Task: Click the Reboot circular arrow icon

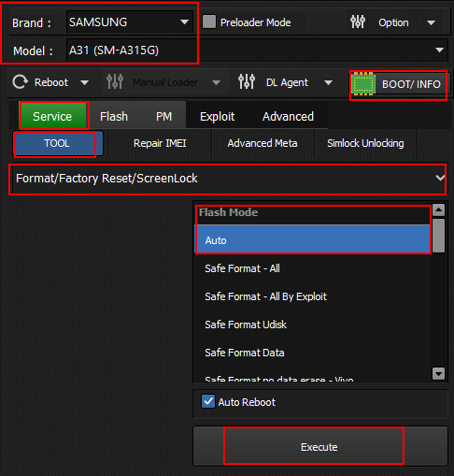Action: tap(21, 82)
